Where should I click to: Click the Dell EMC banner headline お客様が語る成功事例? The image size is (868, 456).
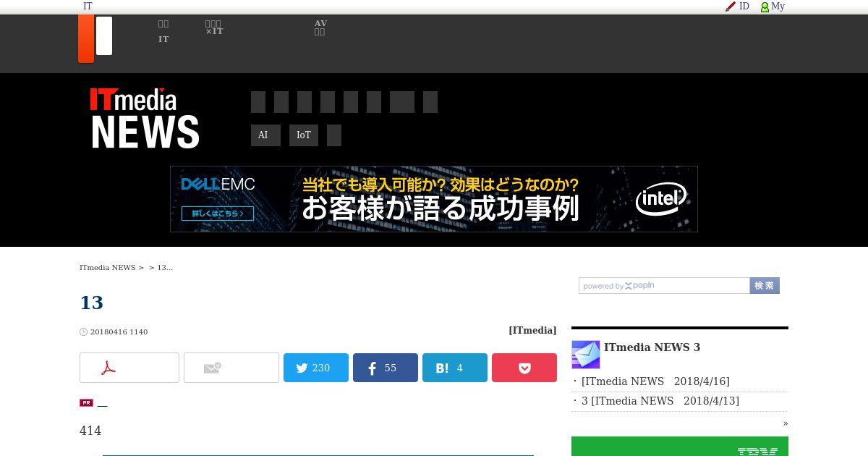point(441,209)
